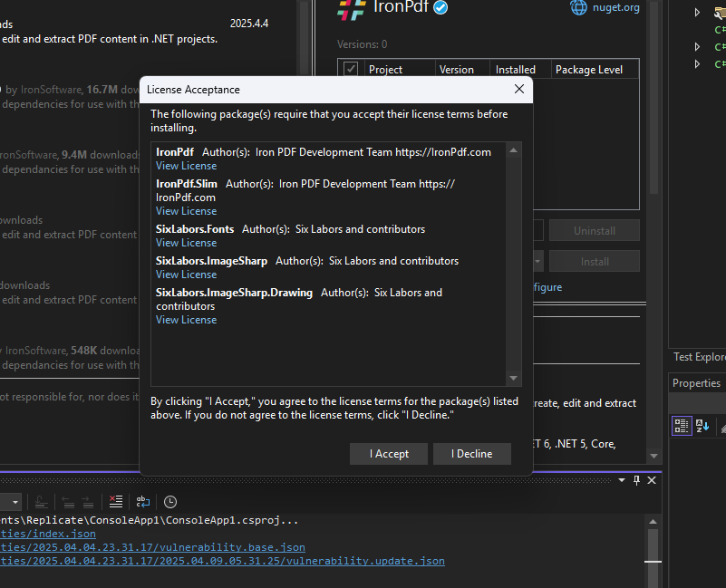Open the nuget.org link
Screen dimensions: 726x588
coord(615,7)
